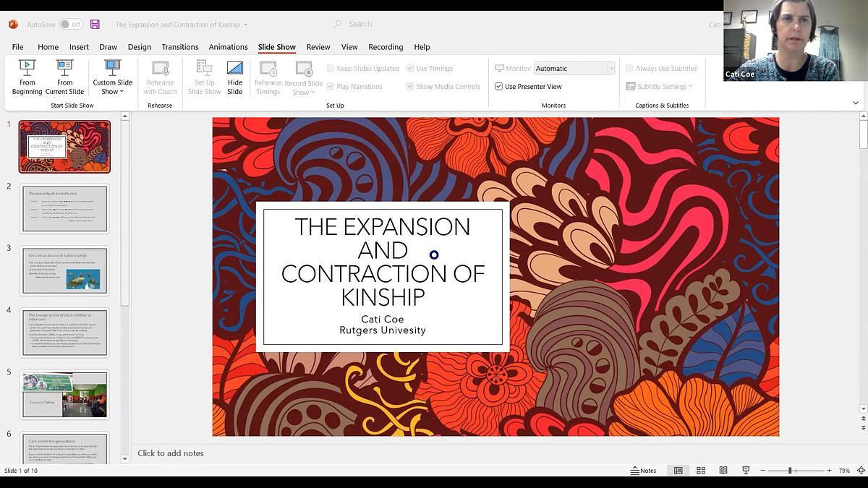Image resolution: width=868 pixels, height=488 pixels.
Task: Adjust the zoom slider
Action: pos(790,471)
